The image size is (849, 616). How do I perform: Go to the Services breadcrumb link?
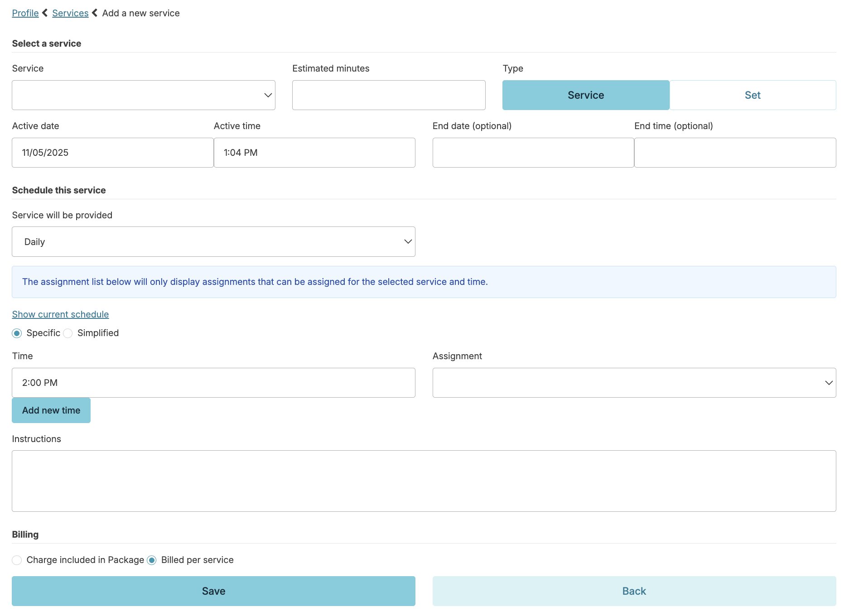(70, 13)
